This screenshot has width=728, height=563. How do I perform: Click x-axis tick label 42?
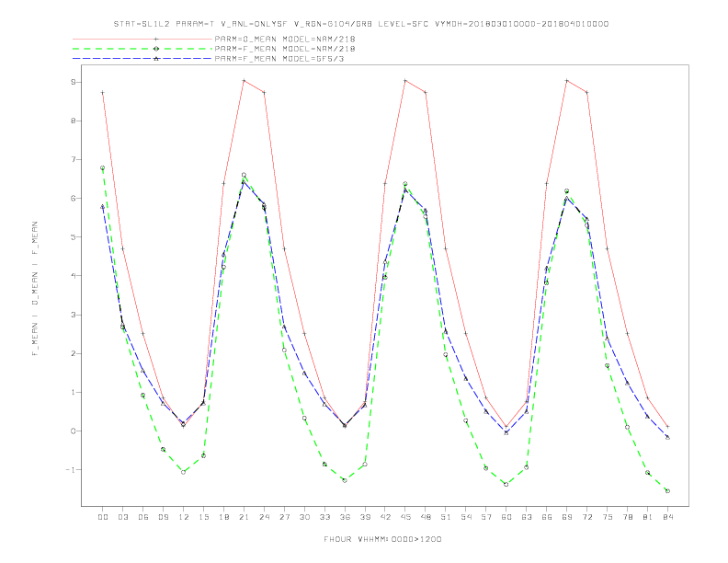pos(385,517)
